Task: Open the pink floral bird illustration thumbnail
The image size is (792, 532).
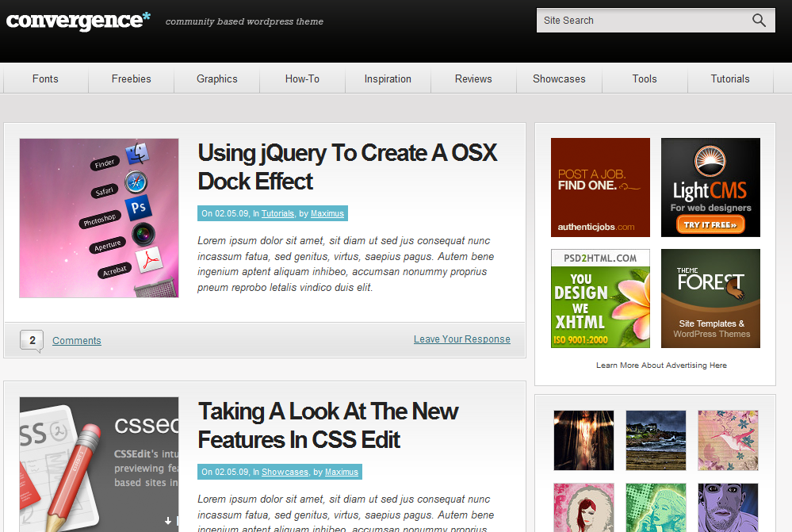Action: [x=729, y=441]
